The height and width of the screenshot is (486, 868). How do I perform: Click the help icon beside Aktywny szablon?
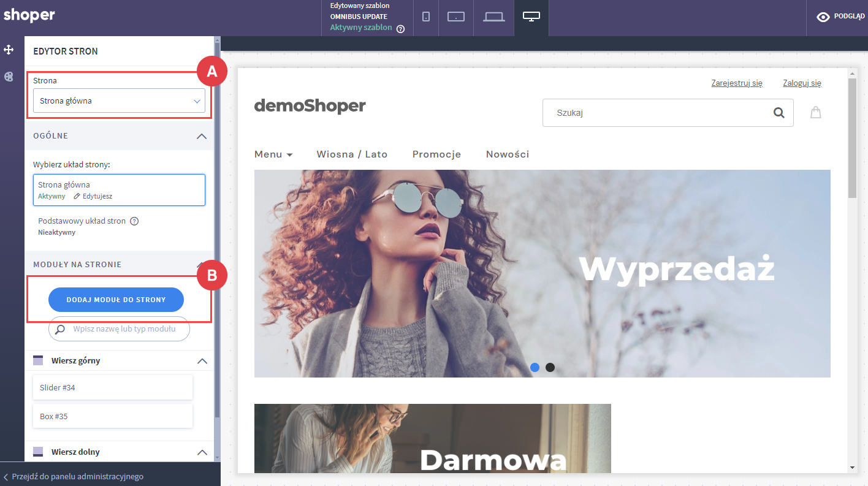tap(401, 29)
